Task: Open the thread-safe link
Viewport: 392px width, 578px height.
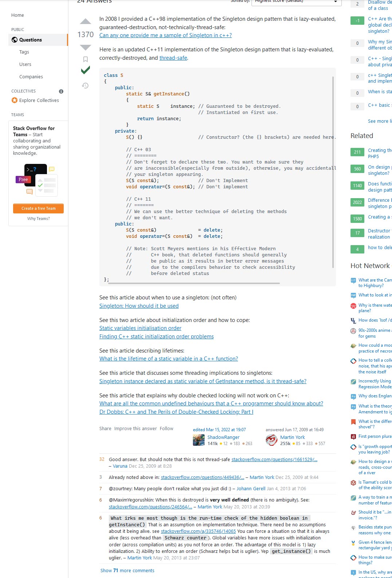Action: point(173,58)
